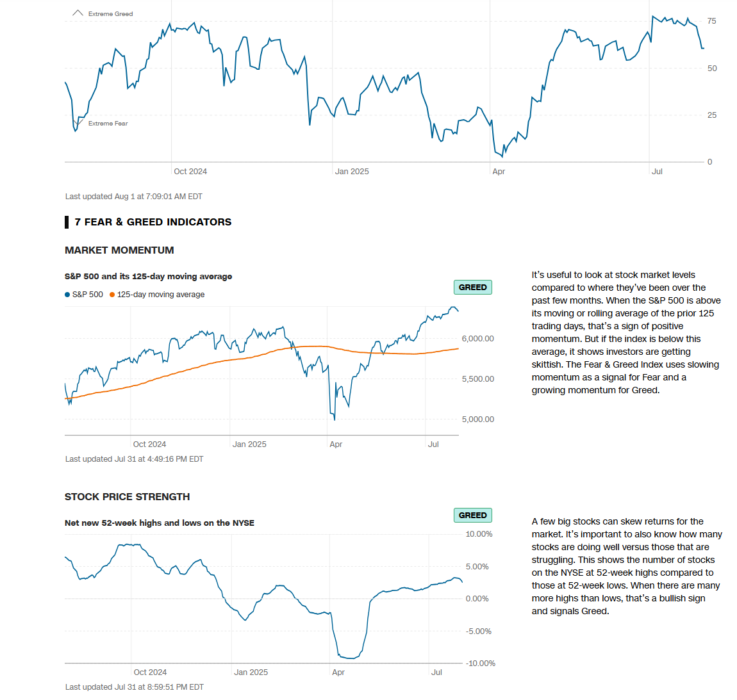
Task: Click the Extreme Greed up-arrow icon
Action: 78,13
